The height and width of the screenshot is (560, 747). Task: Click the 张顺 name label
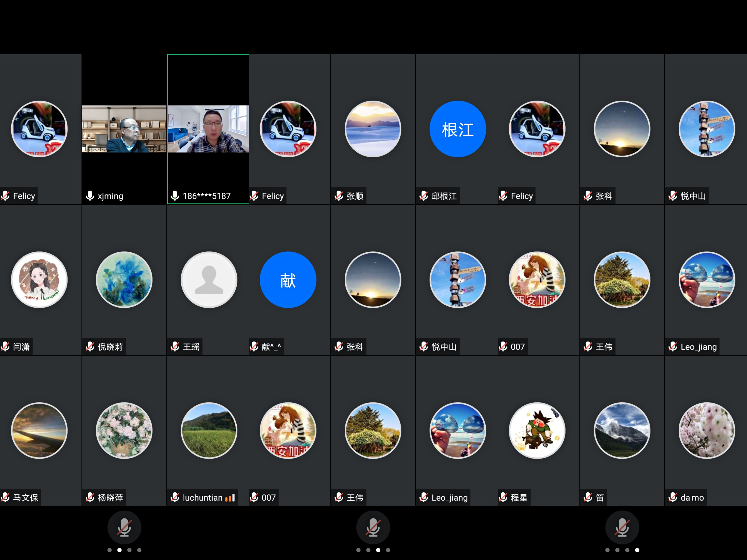[x=355, y=196]
